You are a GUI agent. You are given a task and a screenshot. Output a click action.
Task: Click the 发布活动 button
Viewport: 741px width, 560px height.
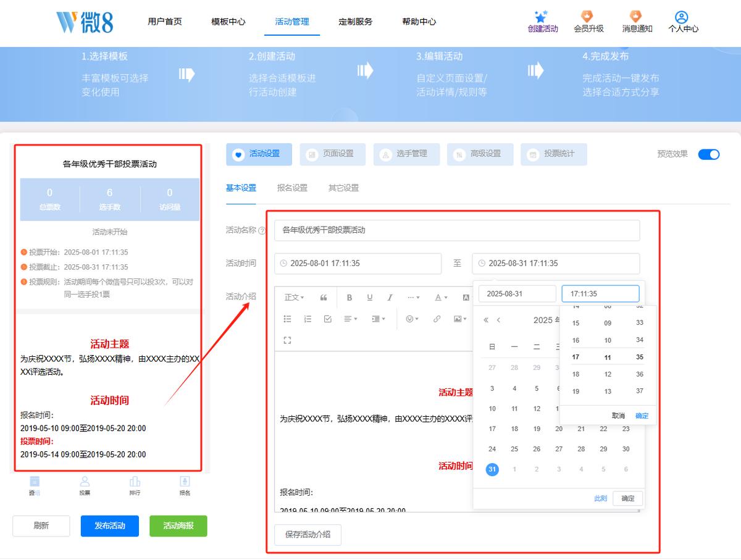click(x=110, y=526)
